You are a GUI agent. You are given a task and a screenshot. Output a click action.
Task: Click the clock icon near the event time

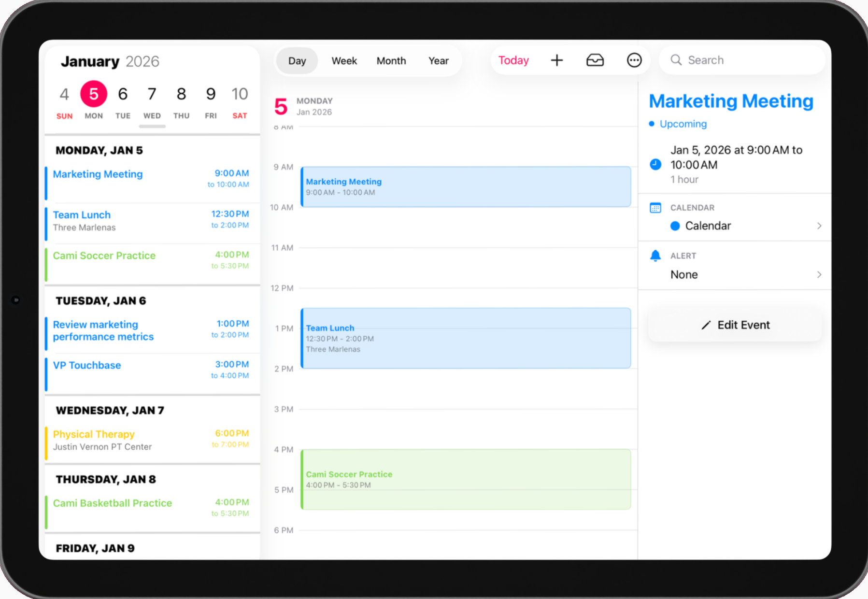coord(655,164)
